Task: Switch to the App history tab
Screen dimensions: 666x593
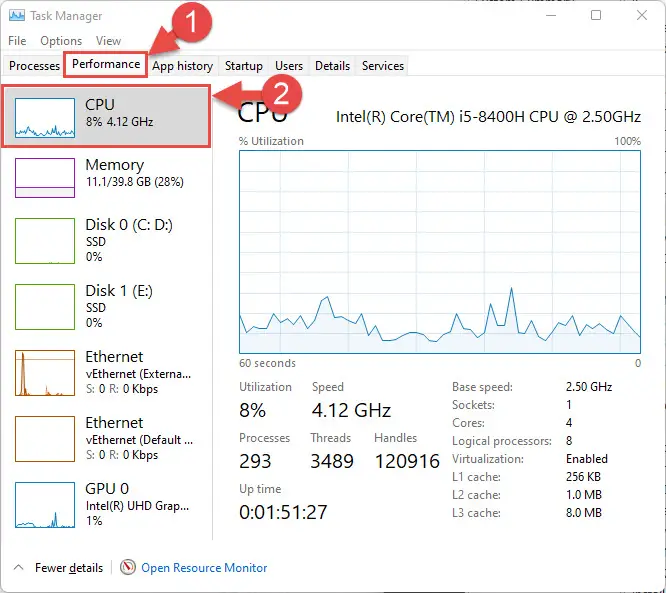Action: tap(183, 66)
